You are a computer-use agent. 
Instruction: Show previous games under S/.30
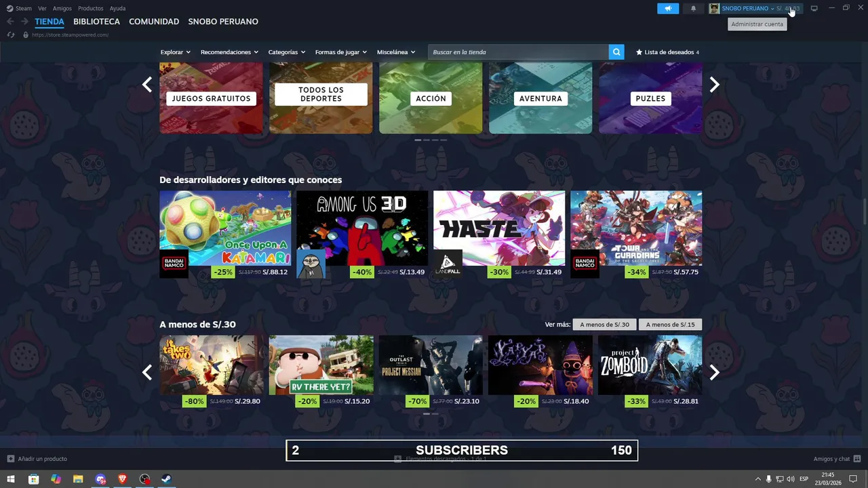(x=147, y=372)
